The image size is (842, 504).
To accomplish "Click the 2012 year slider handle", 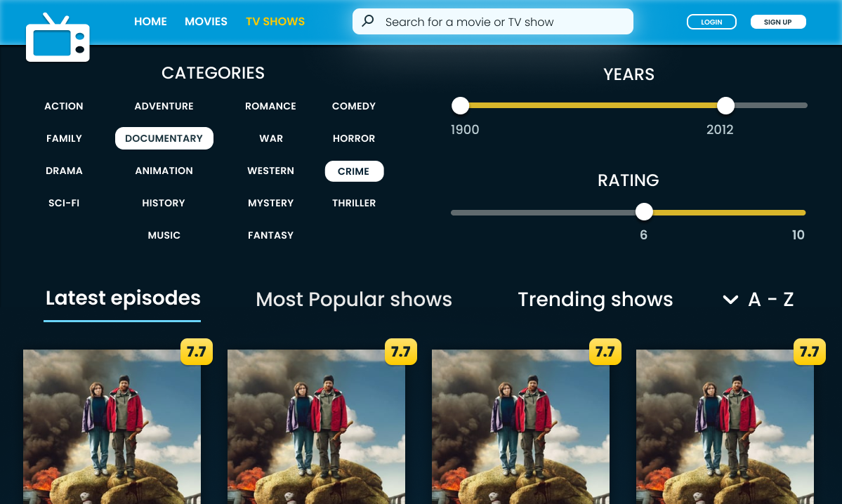I will pyautogui.click(x=725, y=105).
